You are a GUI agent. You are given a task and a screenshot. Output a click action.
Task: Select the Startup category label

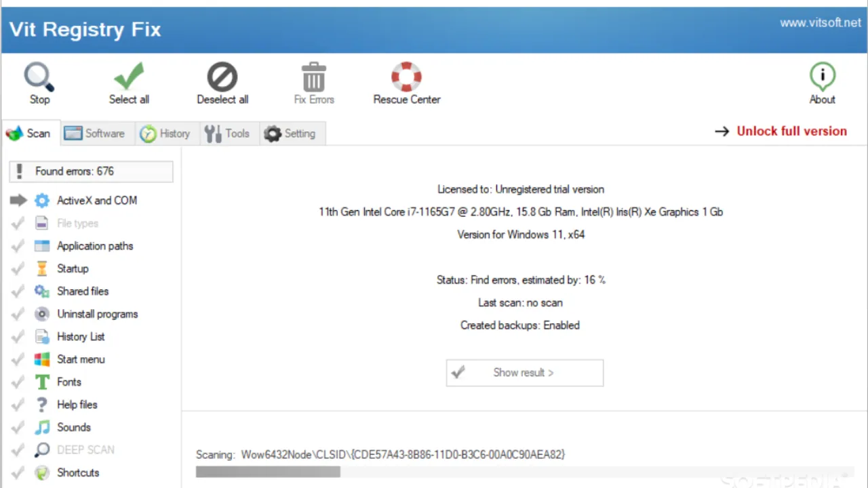(73, 268)
